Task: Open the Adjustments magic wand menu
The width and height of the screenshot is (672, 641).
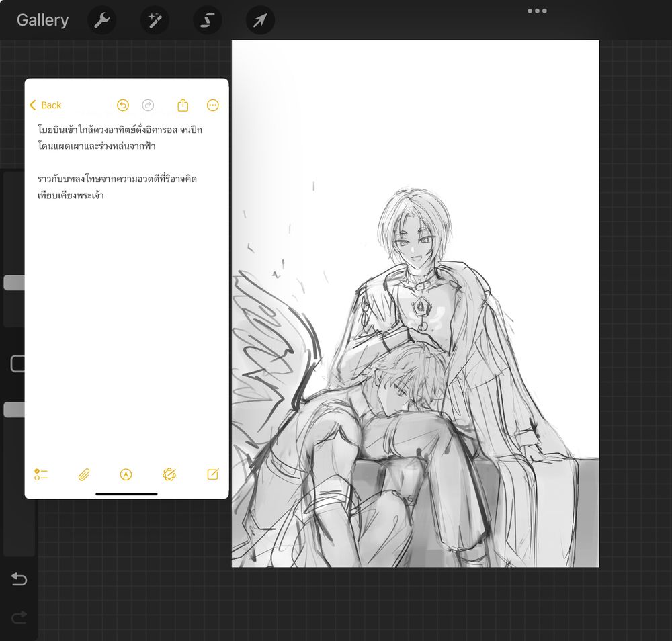Action: coord(155,20)
